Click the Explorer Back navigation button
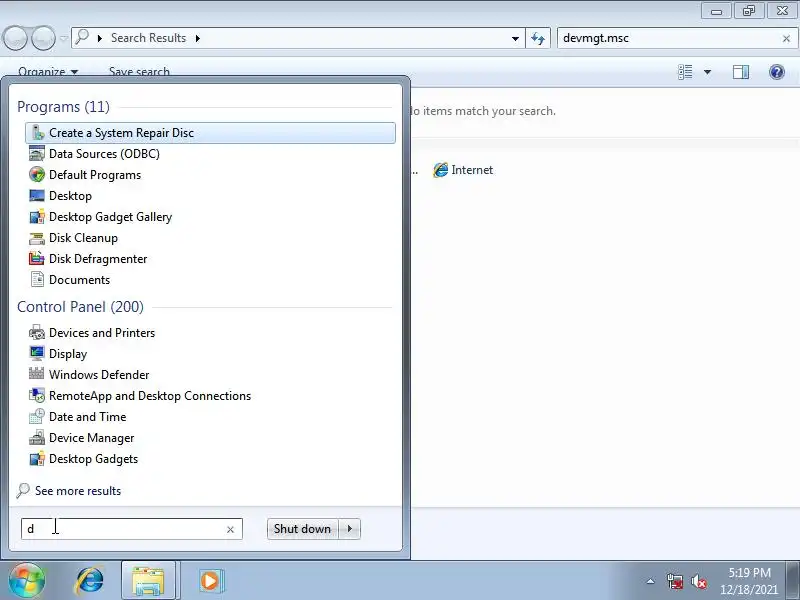Screen dimensions: 800x600 15,38
